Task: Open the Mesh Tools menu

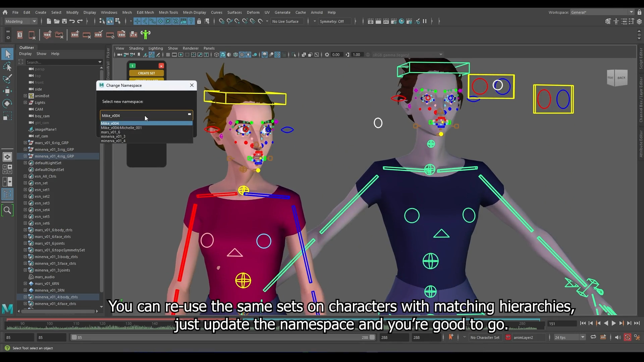Action: click(x=168, y=12)
